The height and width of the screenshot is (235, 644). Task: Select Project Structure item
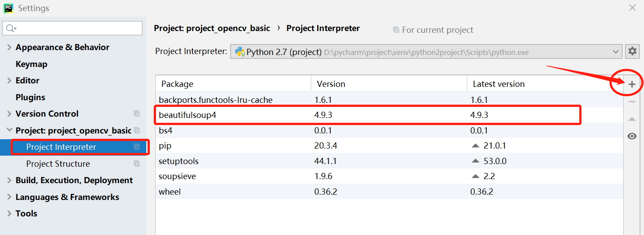click(x=58, y=164)
